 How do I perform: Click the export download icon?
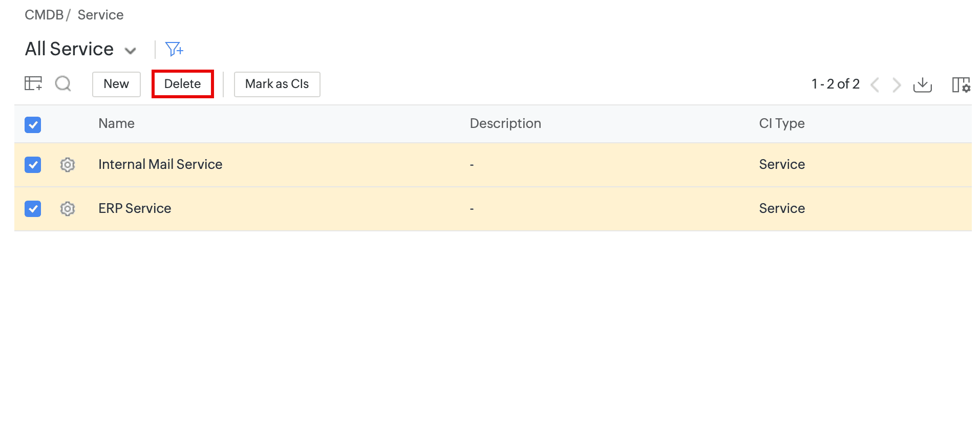click(x=922, y=84)
